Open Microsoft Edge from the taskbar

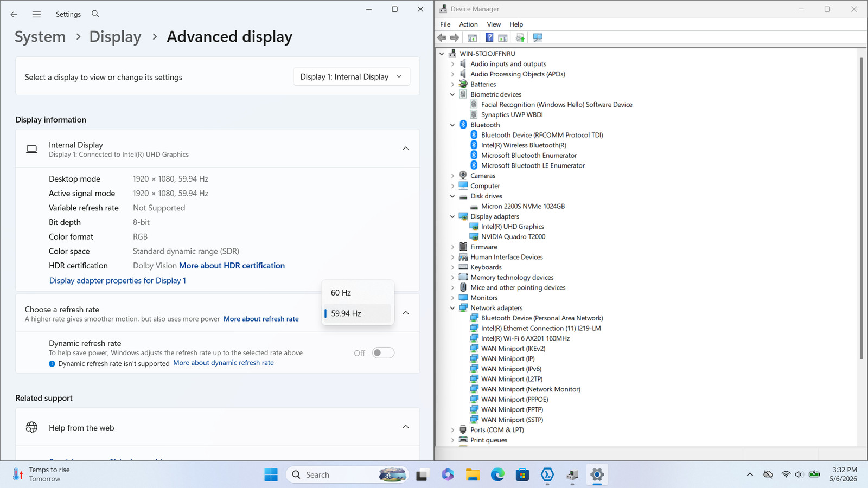(x=497, y=475)
